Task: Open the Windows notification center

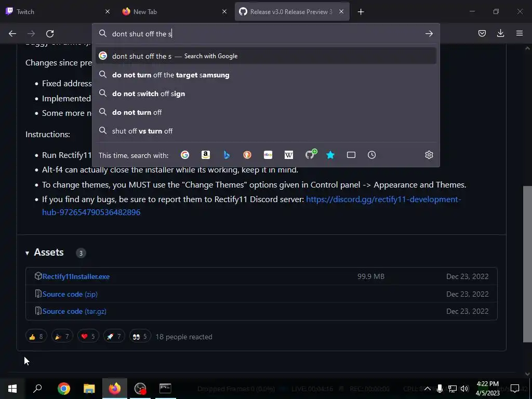Action: (515, 389)
